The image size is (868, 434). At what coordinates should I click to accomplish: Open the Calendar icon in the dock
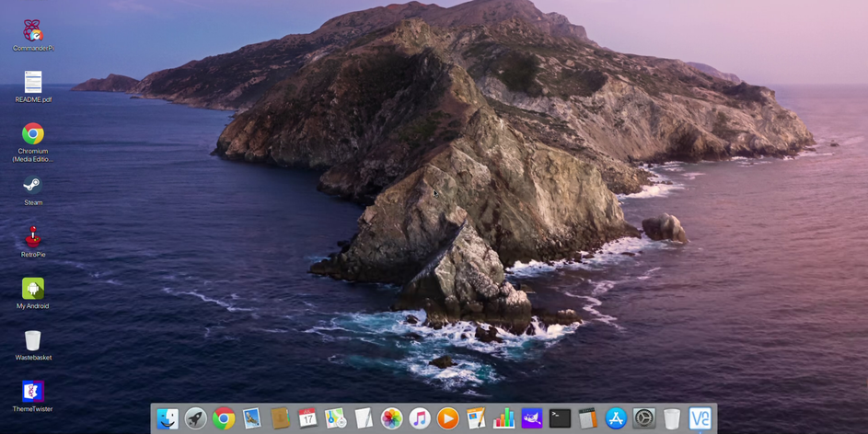307,418
